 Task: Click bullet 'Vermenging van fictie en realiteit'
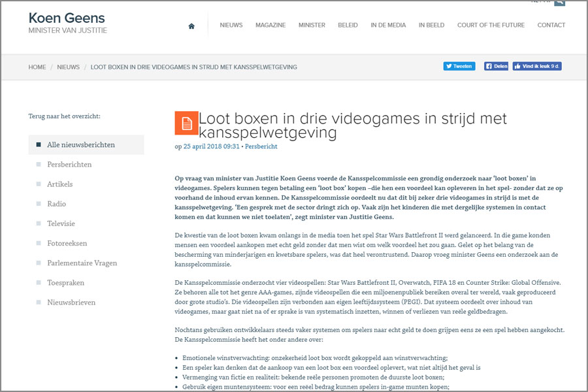pyautogui.click(x=313, y=378)
